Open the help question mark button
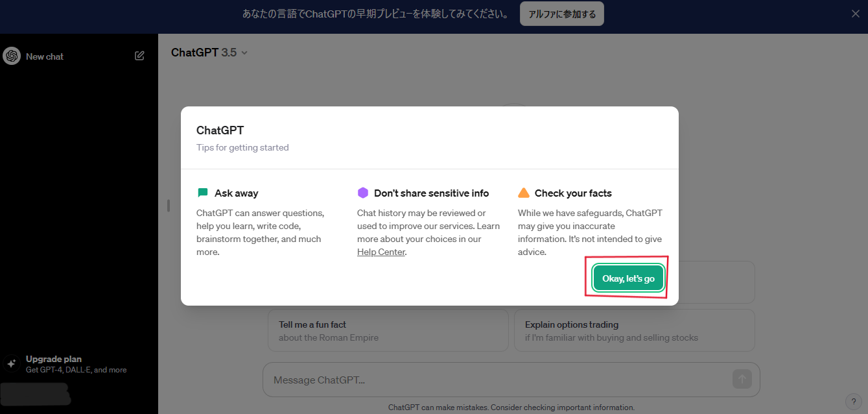This screenshot has width=868, height=414. coord(853,400)
